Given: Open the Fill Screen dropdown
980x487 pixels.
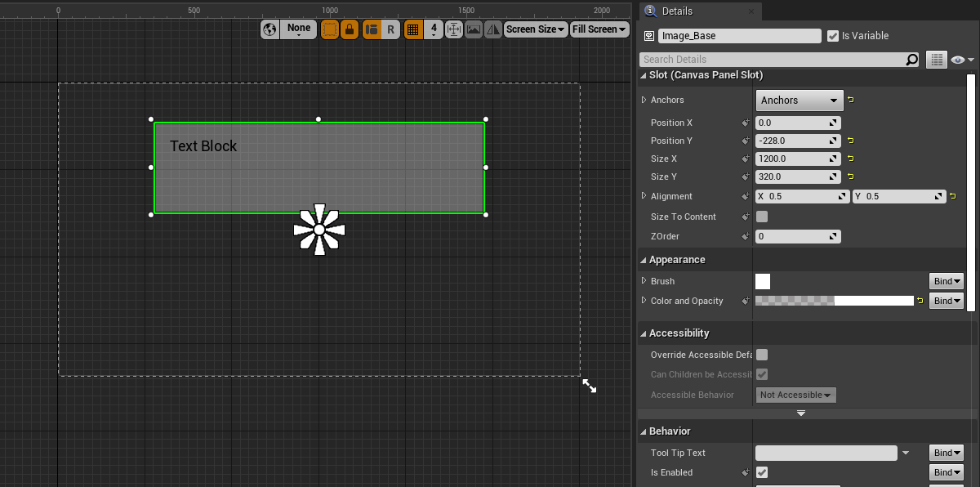Looking at the screenshot, I should pos(599,29).
